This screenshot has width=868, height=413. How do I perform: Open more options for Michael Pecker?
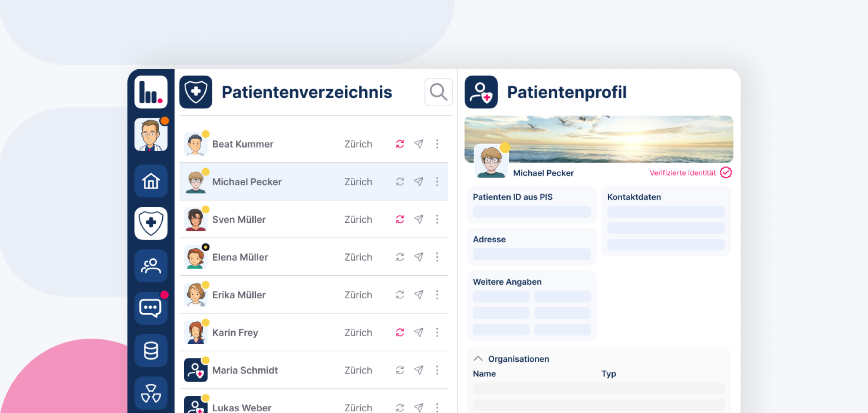tap(437, 182)
